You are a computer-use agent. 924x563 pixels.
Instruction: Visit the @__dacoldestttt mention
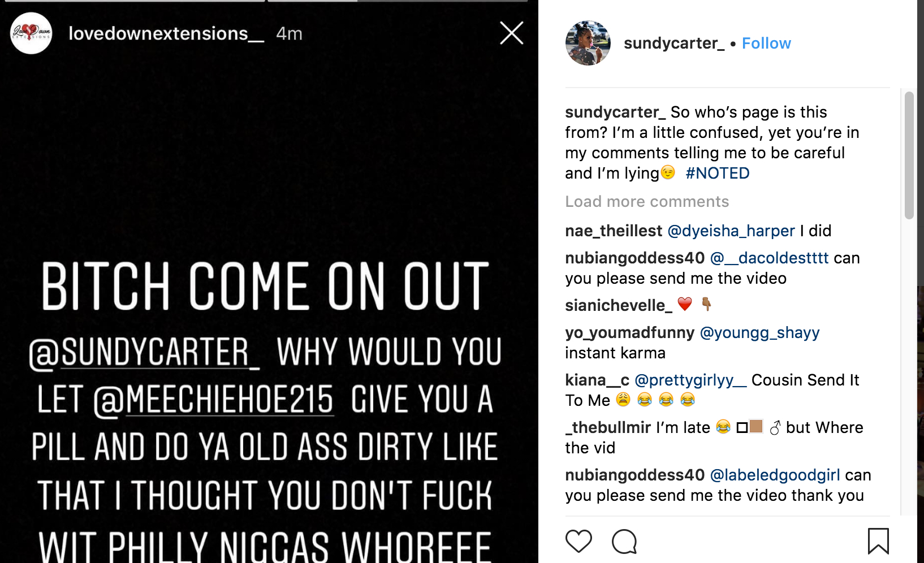pyautogui.click(x=769, y=258)
